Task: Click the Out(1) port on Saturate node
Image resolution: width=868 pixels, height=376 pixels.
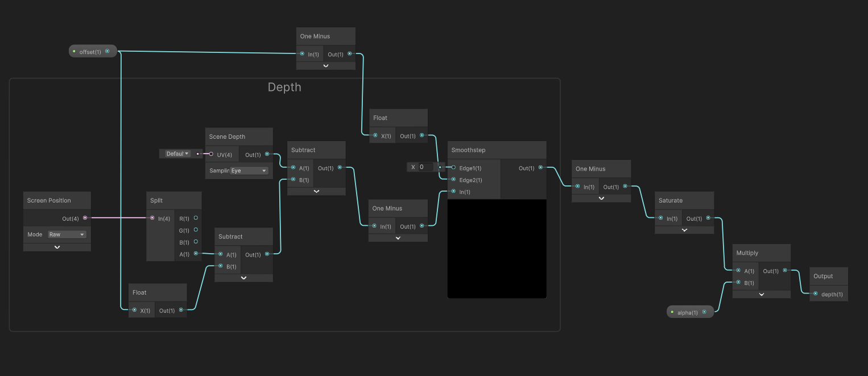Action: coord(708,218)
